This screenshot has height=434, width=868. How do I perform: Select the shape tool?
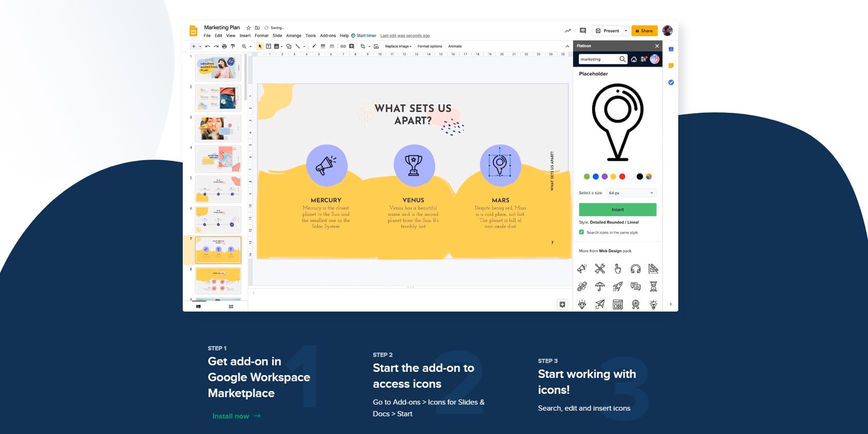point(289,47)
